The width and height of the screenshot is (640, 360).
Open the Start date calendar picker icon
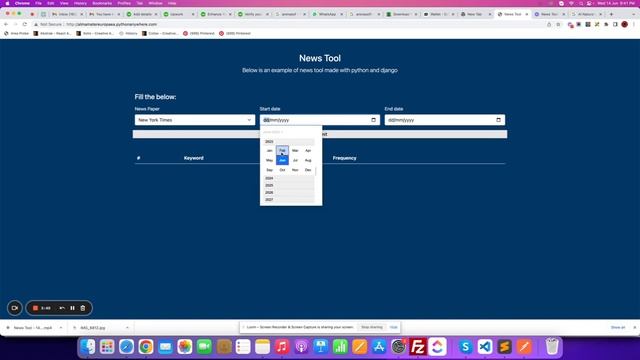pos(373,120)
